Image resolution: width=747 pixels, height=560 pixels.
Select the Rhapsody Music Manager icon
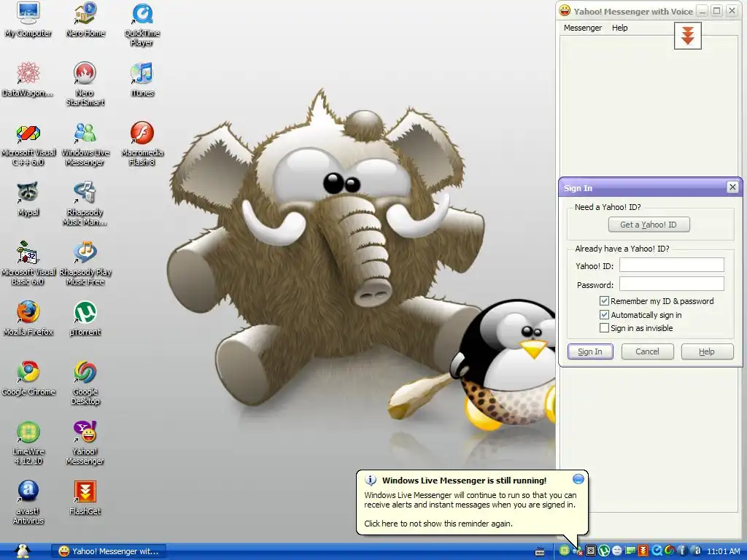pos(85,203)
